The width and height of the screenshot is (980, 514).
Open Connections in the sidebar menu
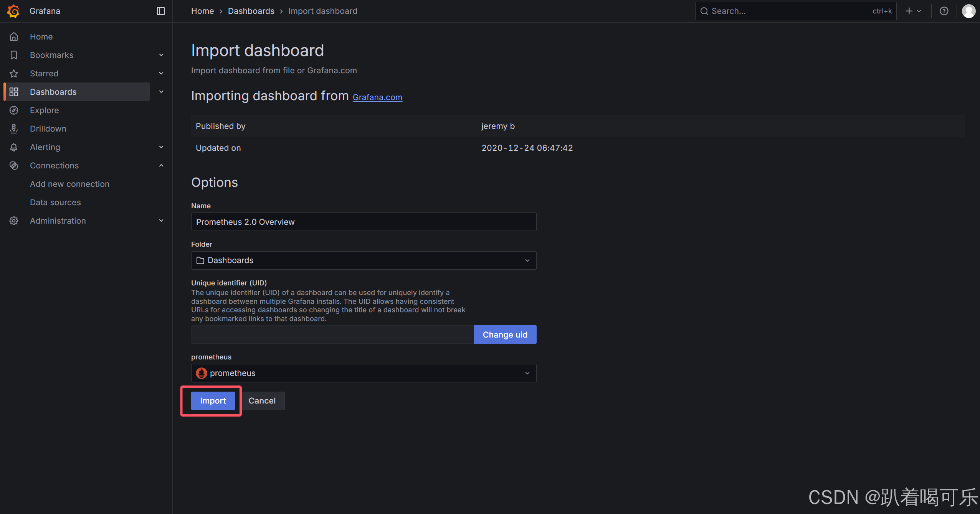click(x=55, y=166)
